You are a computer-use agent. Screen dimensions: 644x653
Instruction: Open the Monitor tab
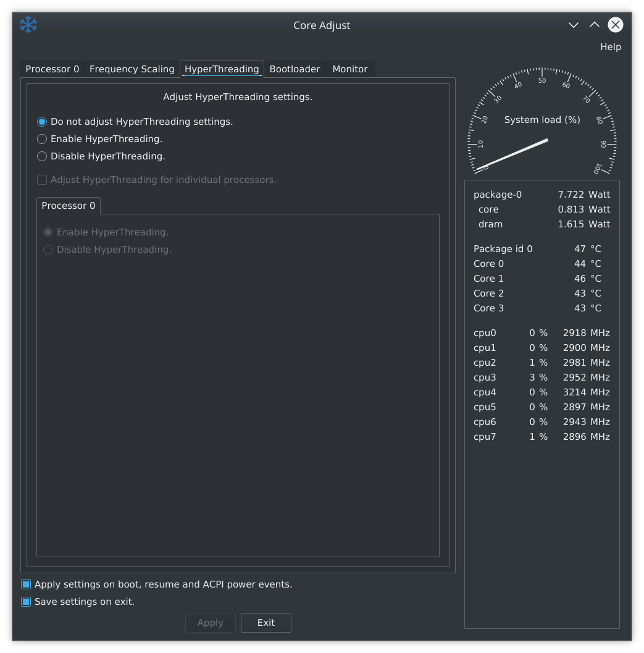point(349,69)
